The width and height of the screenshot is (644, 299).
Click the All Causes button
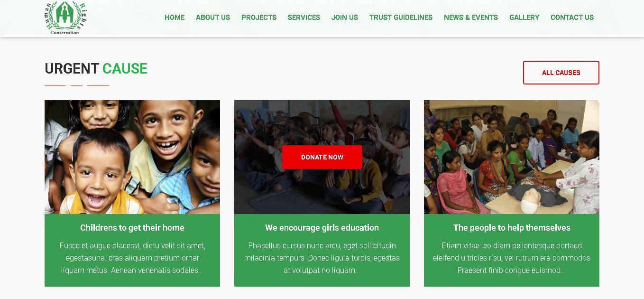pos(561,73)
